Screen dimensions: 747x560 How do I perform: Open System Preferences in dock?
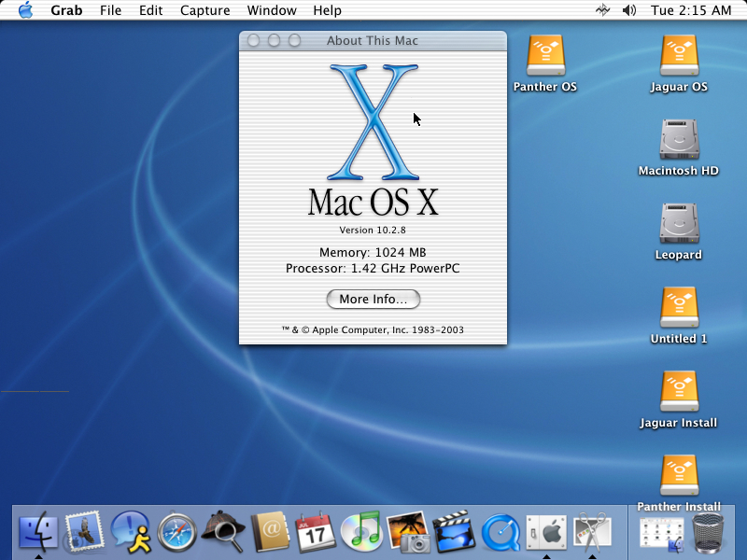545,531
